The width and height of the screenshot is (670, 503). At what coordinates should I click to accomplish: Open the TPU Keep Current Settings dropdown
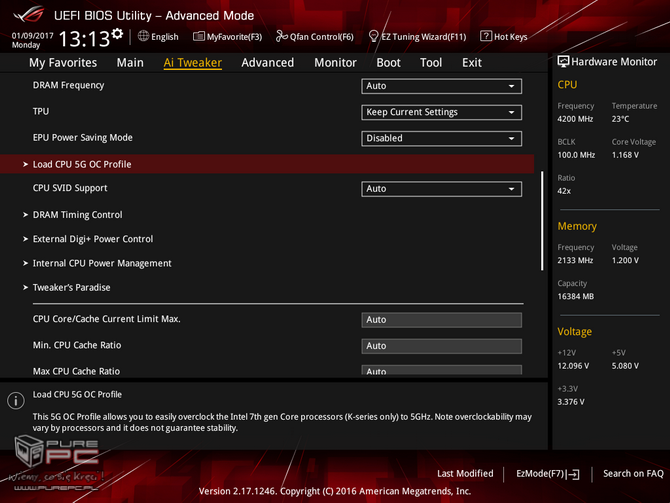pyautogui.click(x=441, y=112)
